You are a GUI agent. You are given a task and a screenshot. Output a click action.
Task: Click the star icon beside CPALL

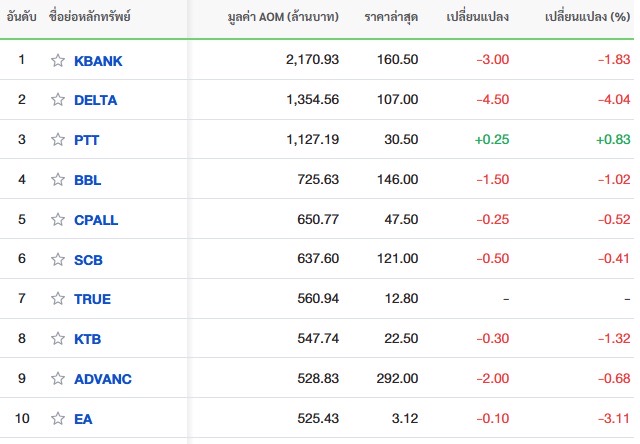(58, 220)
